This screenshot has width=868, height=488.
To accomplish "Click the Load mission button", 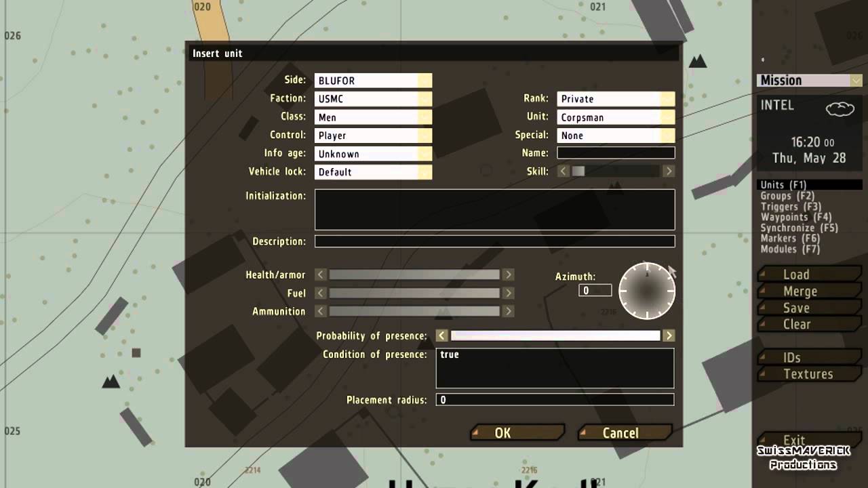I will [x=810, y=274].
